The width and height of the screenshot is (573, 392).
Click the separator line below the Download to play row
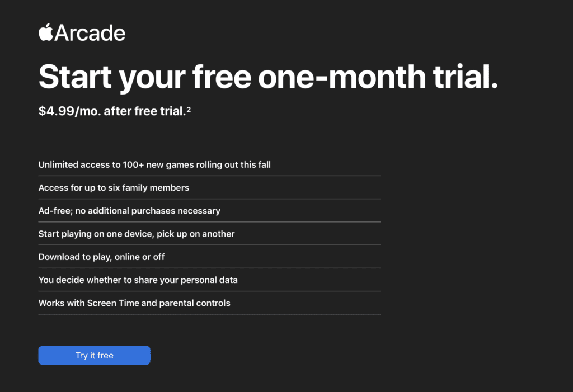click(209, 268)
